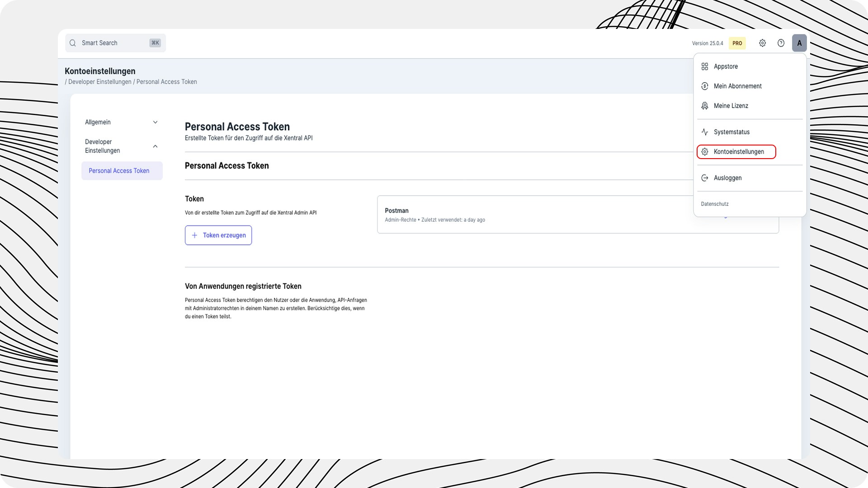Open Meine Lizenz
Screen dimensions: 868x488
(x=750, y=106)
